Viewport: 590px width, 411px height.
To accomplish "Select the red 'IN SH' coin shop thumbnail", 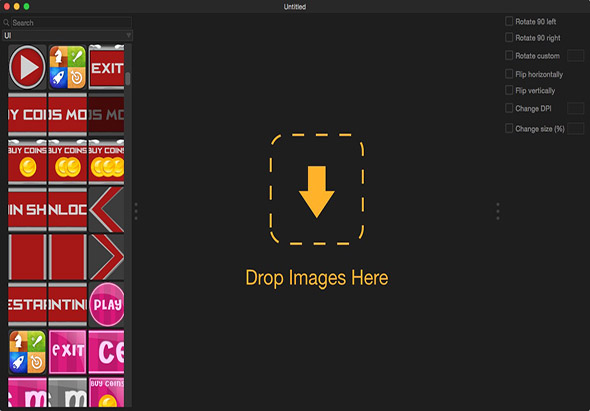I will coord(27,209).
